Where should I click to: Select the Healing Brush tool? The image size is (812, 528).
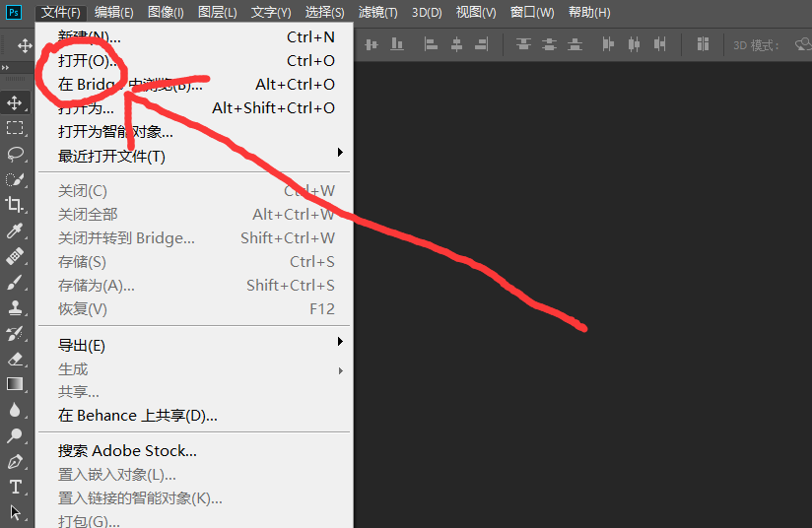coord(15,256)
